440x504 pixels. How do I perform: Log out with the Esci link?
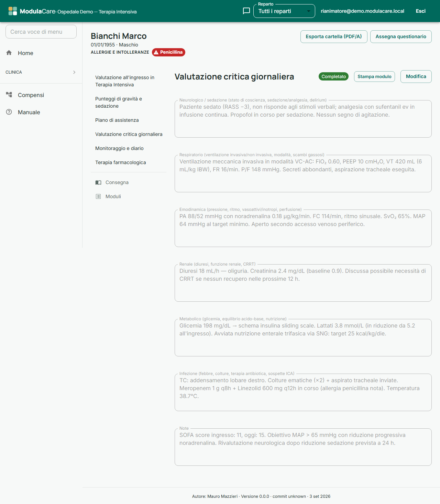[x=420, y=11]
